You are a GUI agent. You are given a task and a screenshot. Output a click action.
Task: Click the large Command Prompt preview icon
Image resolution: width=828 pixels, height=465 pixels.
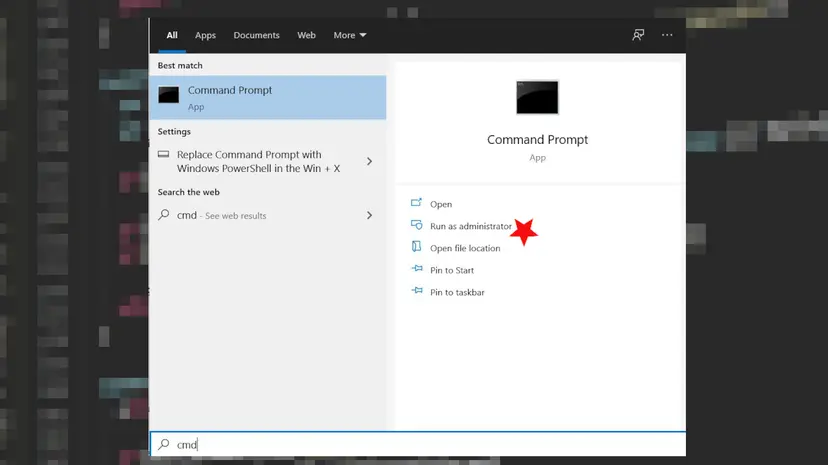(537, 98)
